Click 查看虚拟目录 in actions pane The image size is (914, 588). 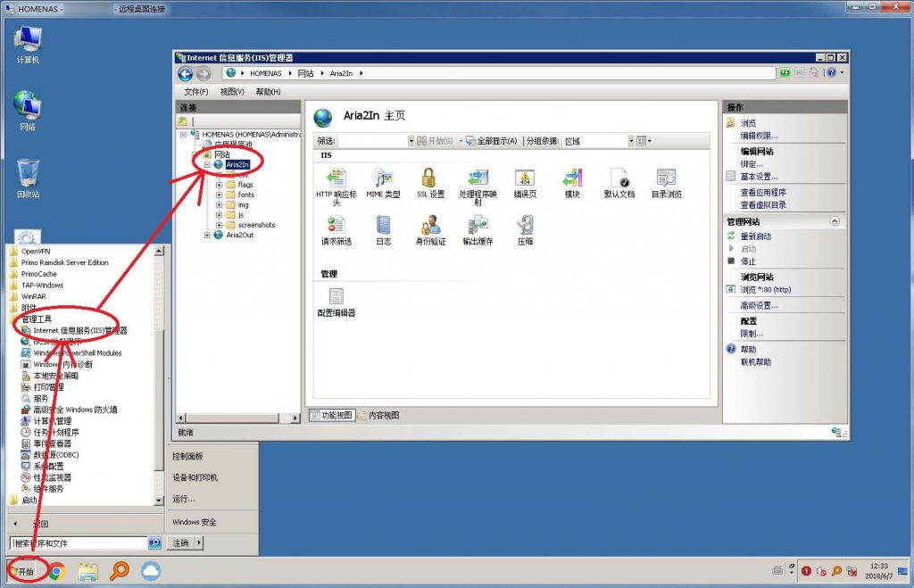tap(763, 204)
